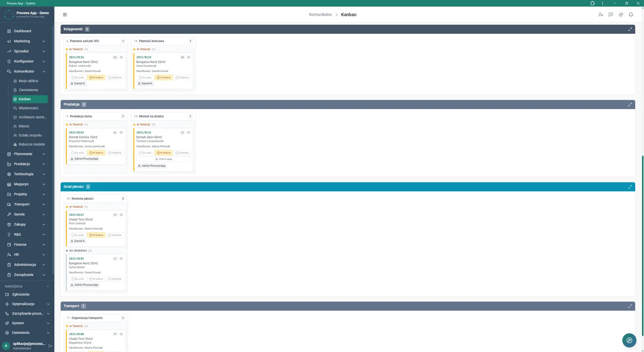Viewport: 644px width, 352px height.
Task: Open Robocze modele page
Action: pyautogui.click(x=29, y=144)
